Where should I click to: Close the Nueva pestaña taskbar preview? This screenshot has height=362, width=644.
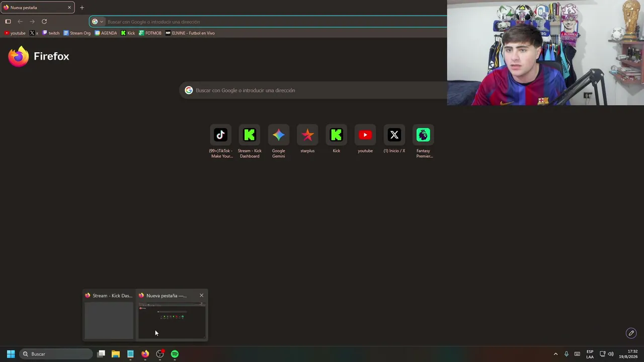click(201, 296)
